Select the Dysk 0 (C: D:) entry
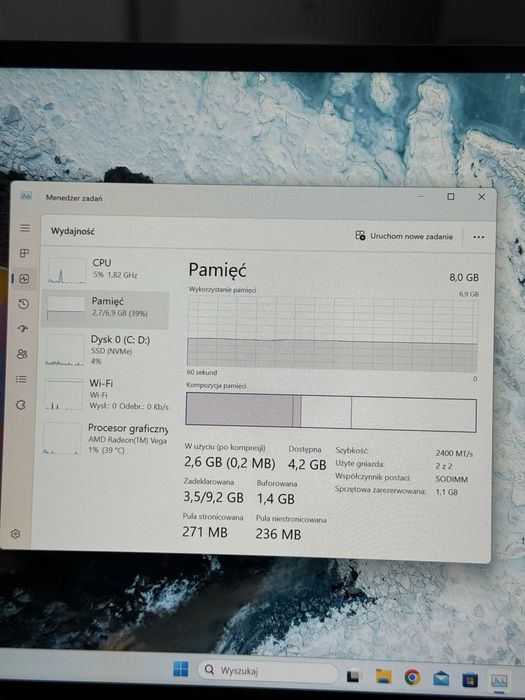The width and height of the screenshot is (525, 700). coord(105,350)
